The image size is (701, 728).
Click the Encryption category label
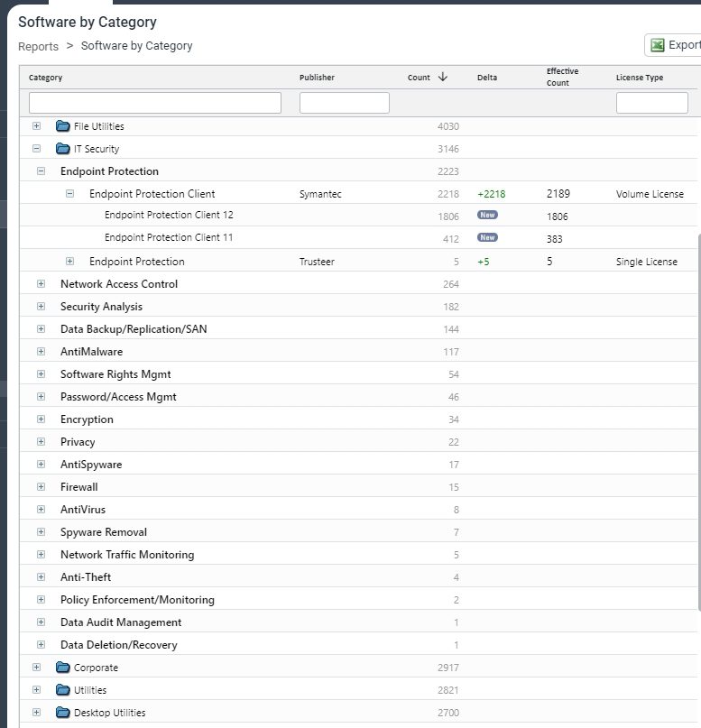[87, 419]
